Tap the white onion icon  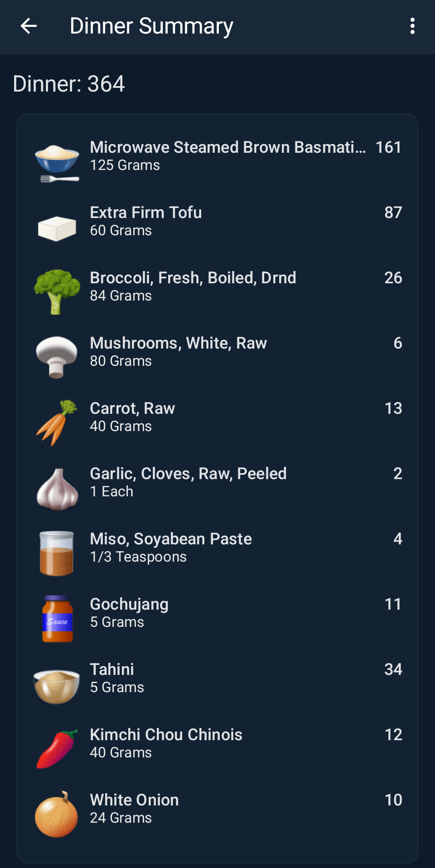[x=57, y=815]
